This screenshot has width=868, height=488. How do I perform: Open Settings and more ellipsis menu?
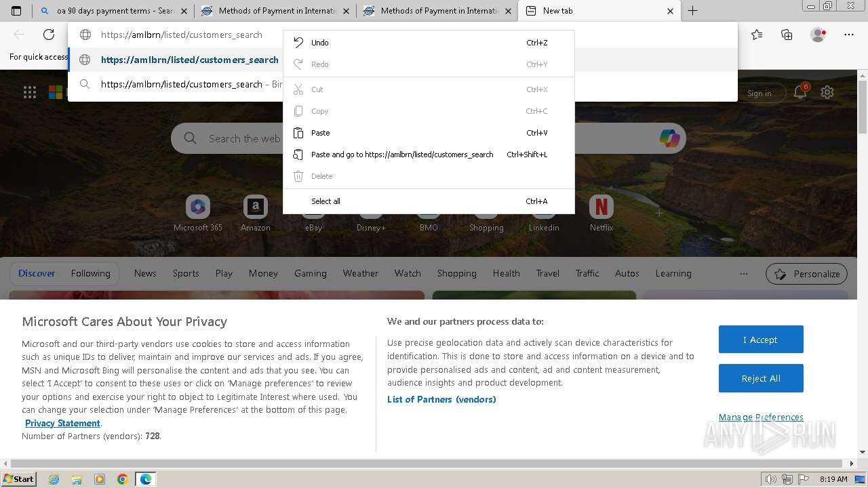[848, 35]
